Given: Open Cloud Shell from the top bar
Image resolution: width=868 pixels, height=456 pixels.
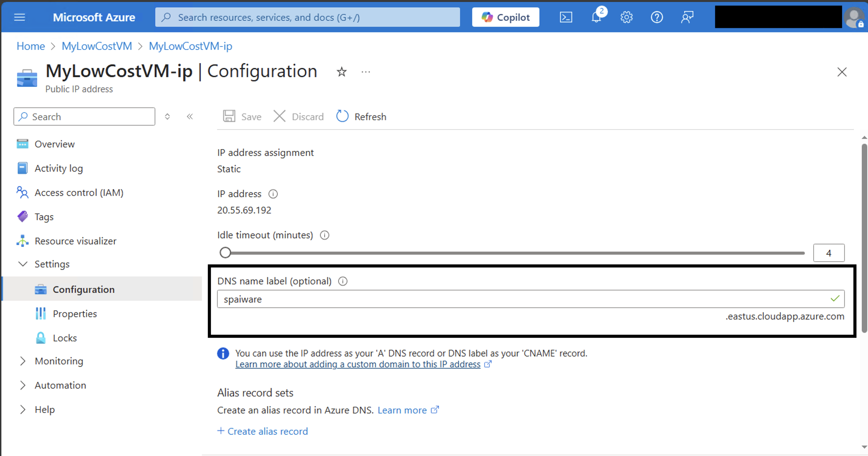Looking at the screenshot, I should coord(566,17).
